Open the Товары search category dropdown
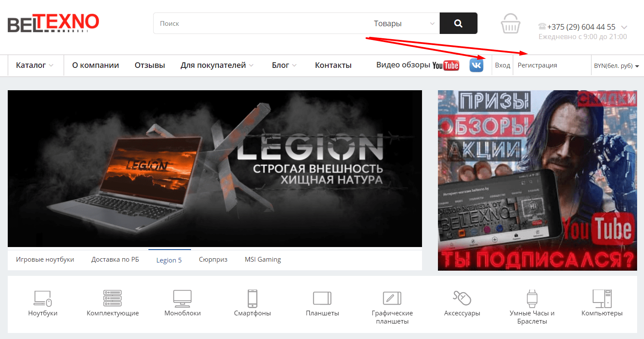The image size is (644, 339). 404,24
